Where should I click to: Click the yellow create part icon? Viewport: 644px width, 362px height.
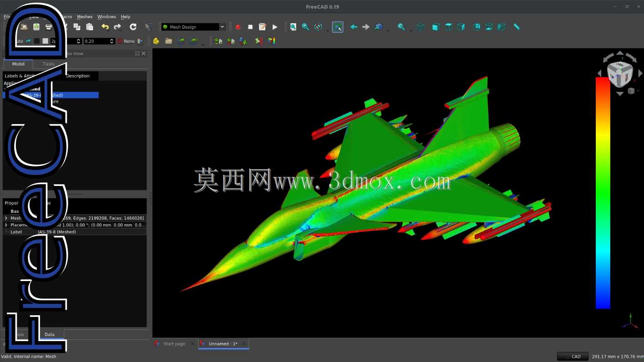click(x=156, y=41)
